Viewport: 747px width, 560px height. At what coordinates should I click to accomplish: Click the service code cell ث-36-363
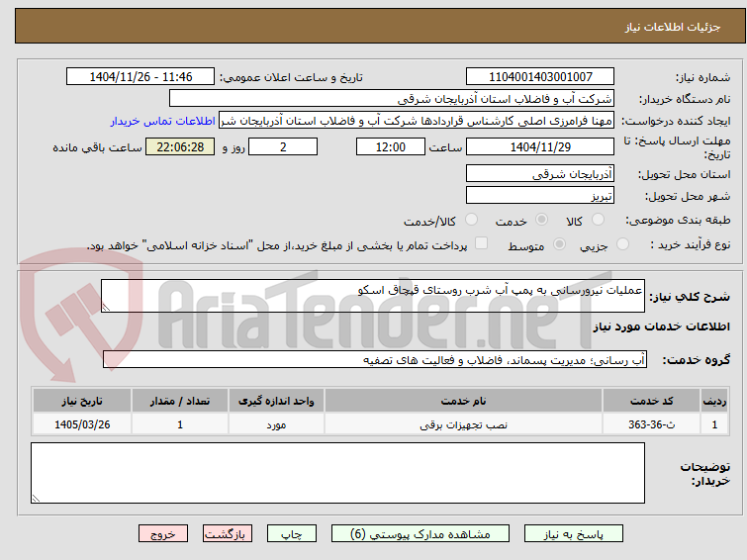coord(651,424)
